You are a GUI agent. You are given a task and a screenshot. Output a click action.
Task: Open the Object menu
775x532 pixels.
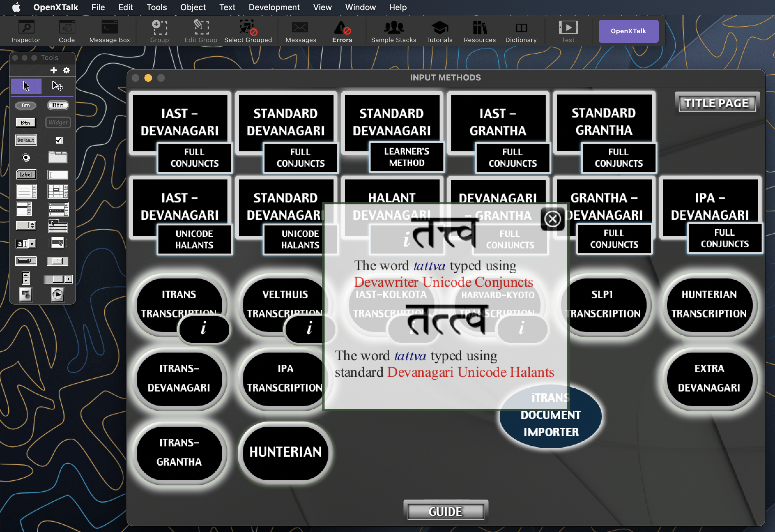point(193,7)
